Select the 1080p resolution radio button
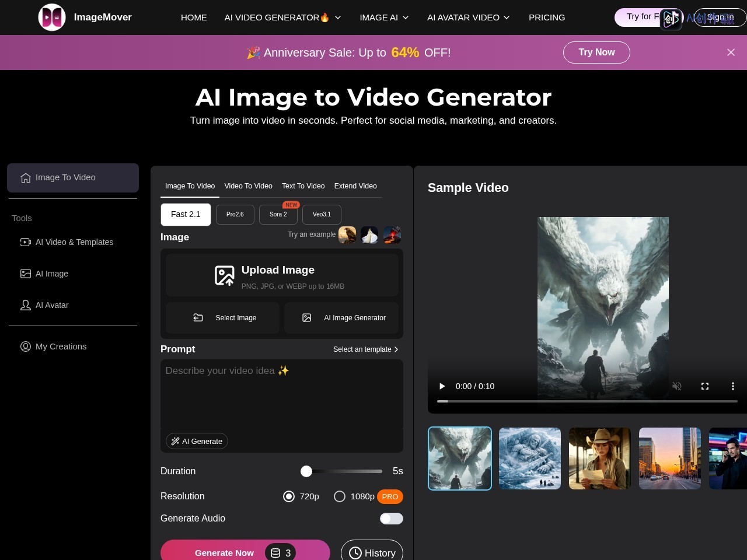 [340, 496]
